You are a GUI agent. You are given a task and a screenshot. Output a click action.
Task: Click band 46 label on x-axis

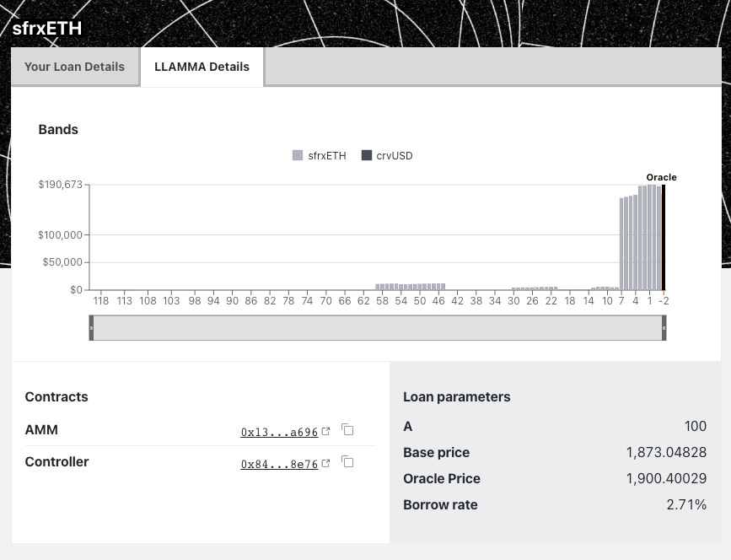pyautogui.click(x=438, y=301)
